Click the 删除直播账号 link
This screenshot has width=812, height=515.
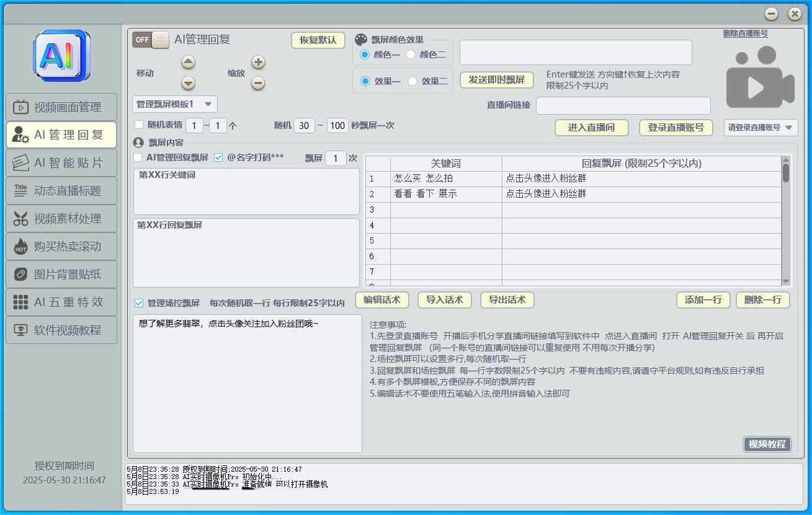(746, 33)
